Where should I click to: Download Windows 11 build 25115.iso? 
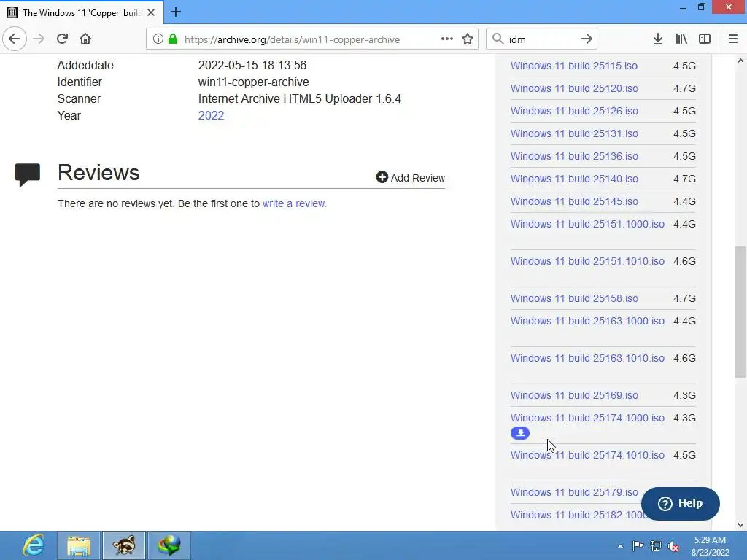pyautogui.click(x=574, y=66)
